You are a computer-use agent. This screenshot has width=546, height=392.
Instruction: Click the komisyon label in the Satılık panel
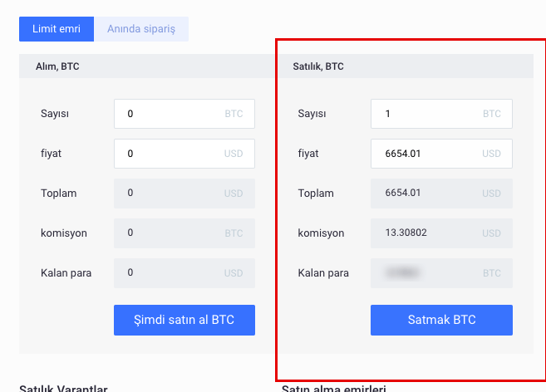click(321, 233)
